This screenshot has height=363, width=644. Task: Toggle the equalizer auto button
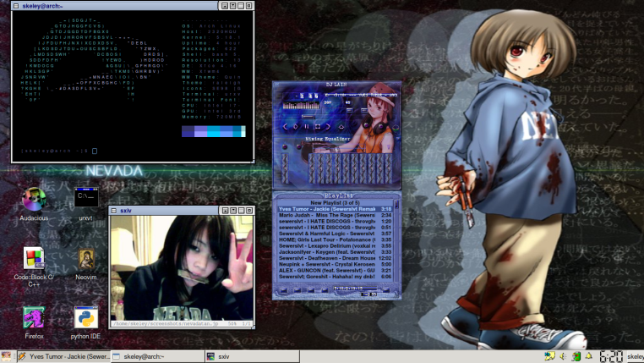(x=298, y=146)
